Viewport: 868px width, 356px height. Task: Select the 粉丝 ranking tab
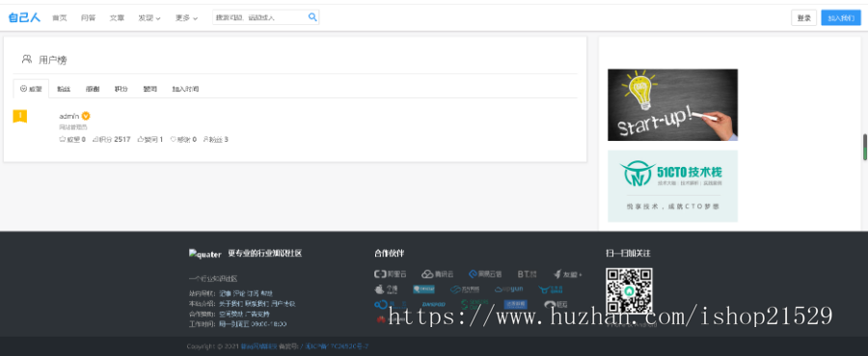64,89
